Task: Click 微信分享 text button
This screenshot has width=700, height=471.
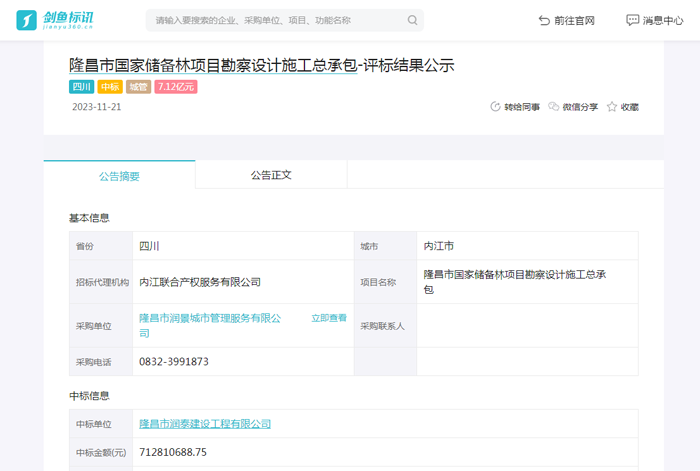Action: pyautogui.click(x=580, y=107)
